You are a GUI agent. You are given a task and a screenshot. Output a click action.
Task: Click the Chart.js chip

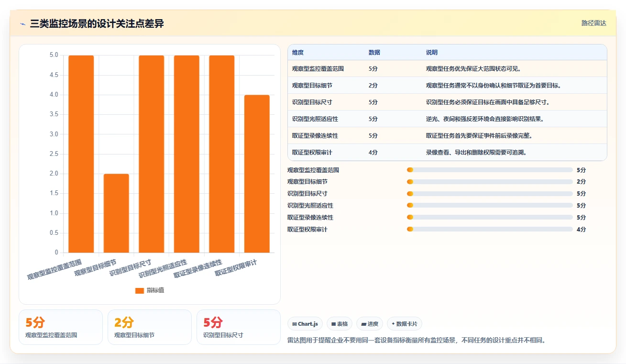(x=305, y=324)
